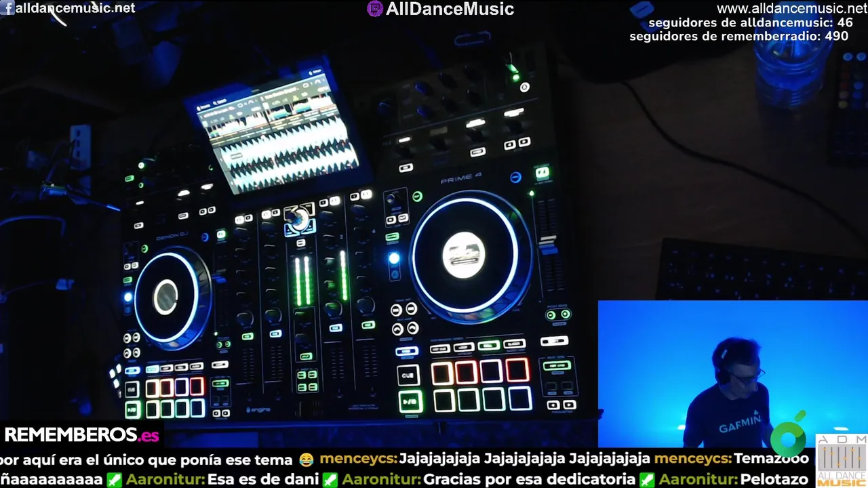Click the green master level meter
868x488 pixels.
coord(303,280)
